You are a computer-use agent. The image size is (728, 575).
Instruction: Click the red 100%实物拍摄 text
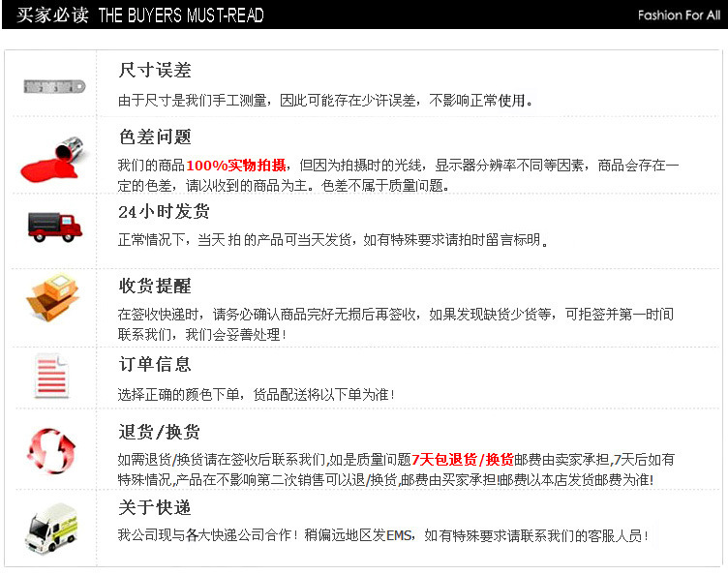pos(236,166)
